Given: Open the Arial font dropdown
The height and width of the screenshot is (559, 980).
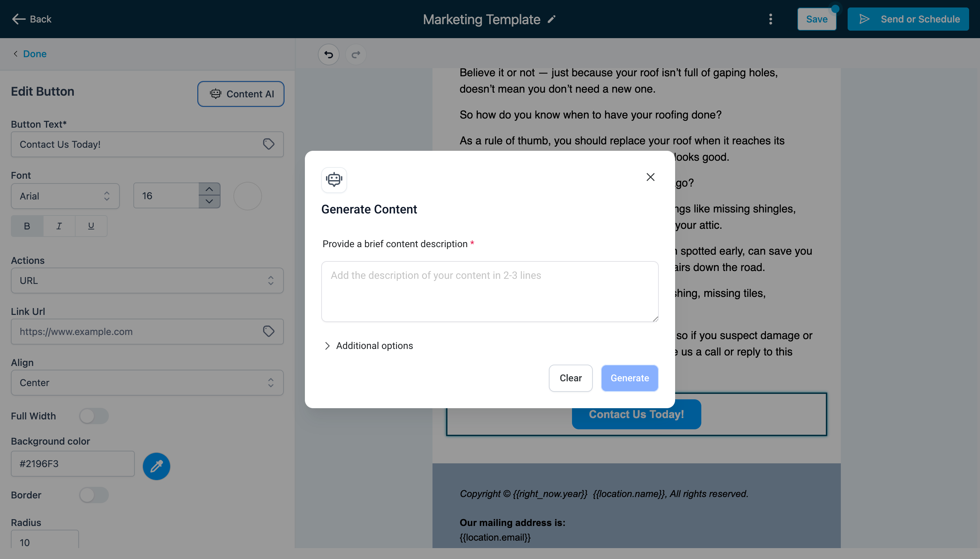Looking at the screenshot, I should pyautogui.click(x=65, y=196).
